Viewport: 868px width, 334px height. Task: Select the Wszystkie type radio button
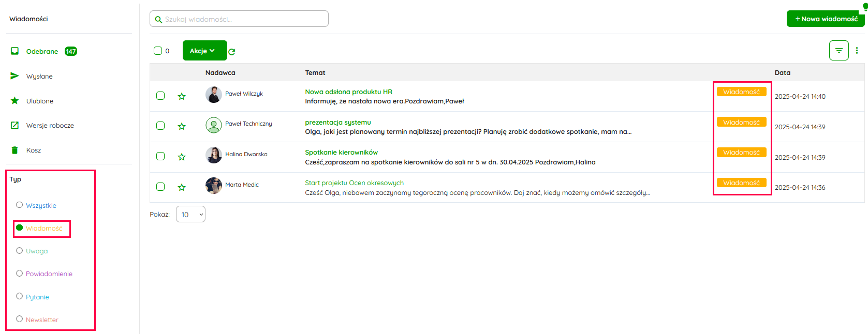pos(20,205)
